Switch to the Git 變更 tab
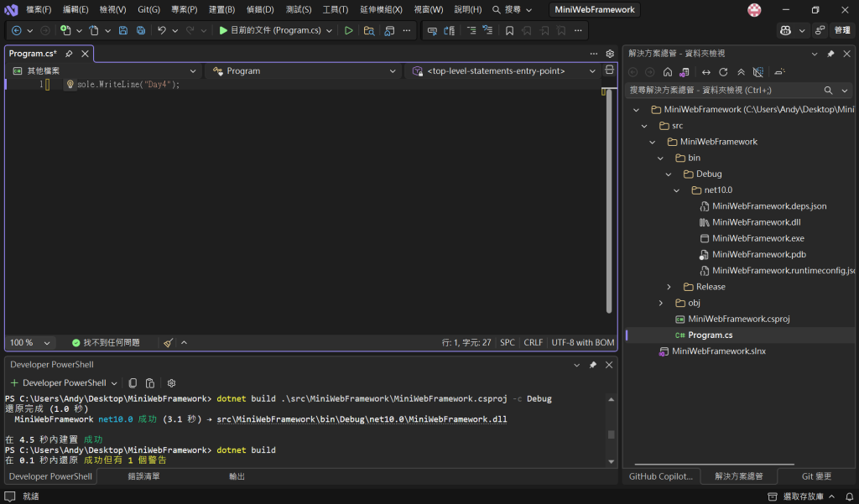 pos(816,476)
